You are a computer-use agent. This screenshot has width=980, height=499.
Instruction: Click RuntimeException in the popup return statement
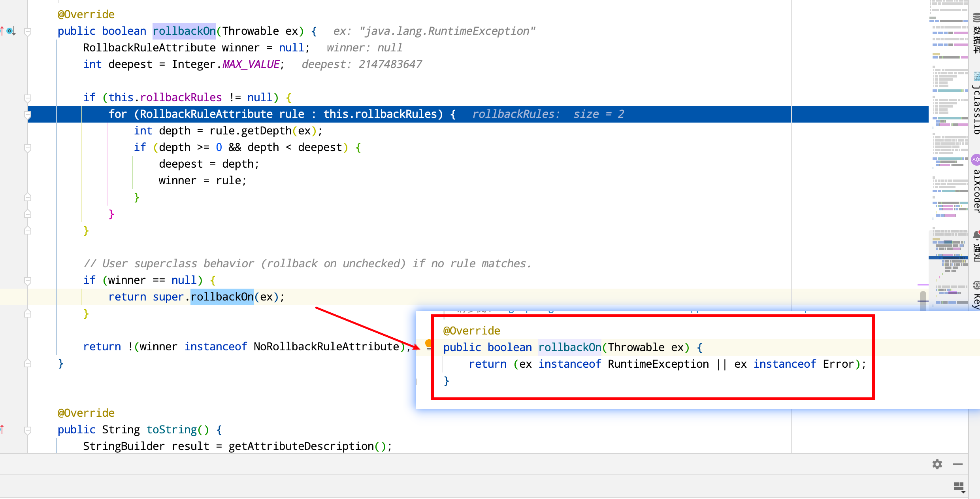point(658,364)
